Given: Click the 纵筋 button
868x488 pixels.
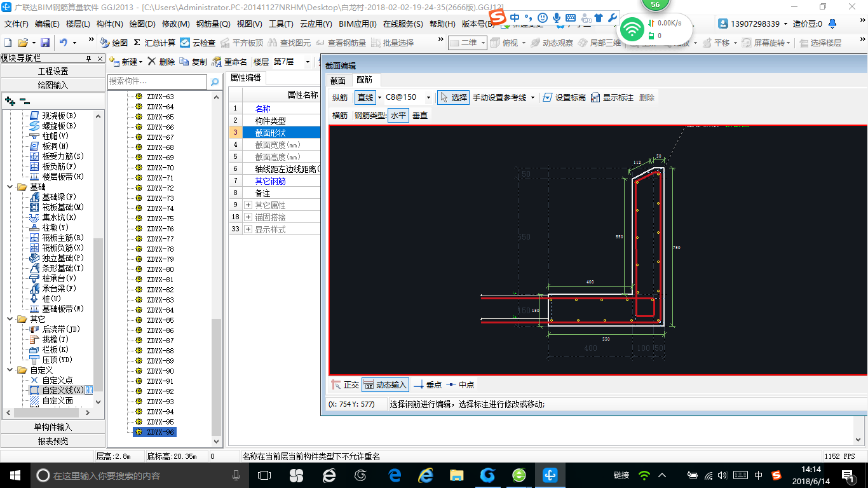Looking at the screenshot, I should click(340, 97).
